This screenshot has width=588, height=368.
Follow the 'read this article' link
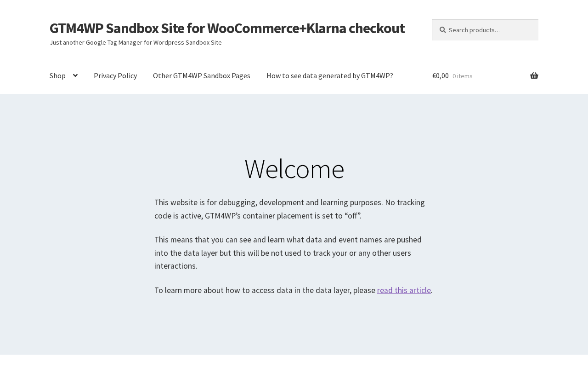point(404,290)
